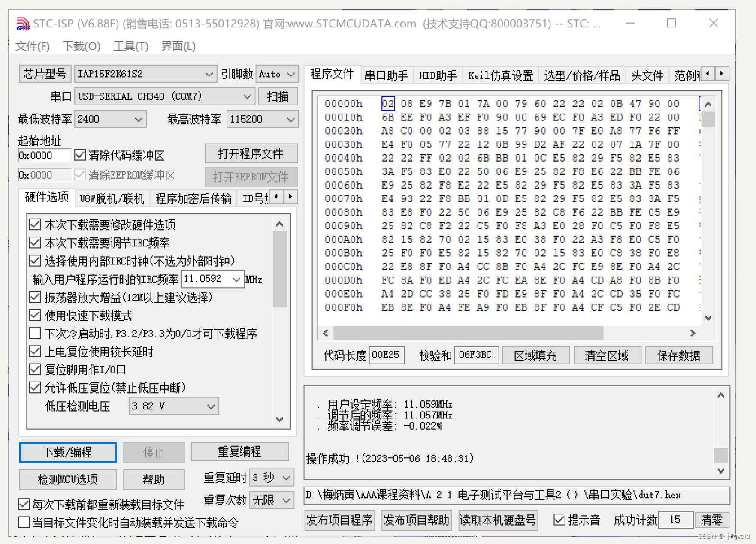Click 区域填充 button
The width and height of the screenshot is (756, 544).
tap(535, 355)
